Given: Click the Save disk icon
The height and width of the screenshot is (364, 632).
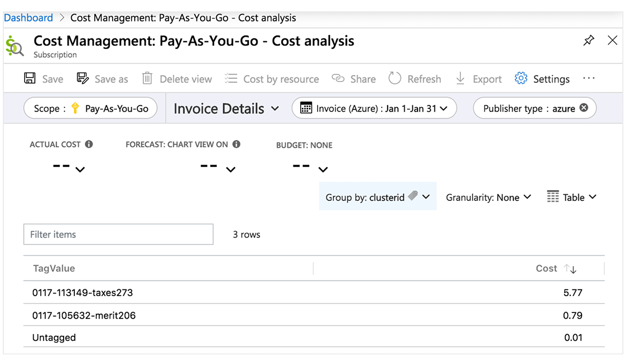Looking at the screenshot, I should coord(30,79).
